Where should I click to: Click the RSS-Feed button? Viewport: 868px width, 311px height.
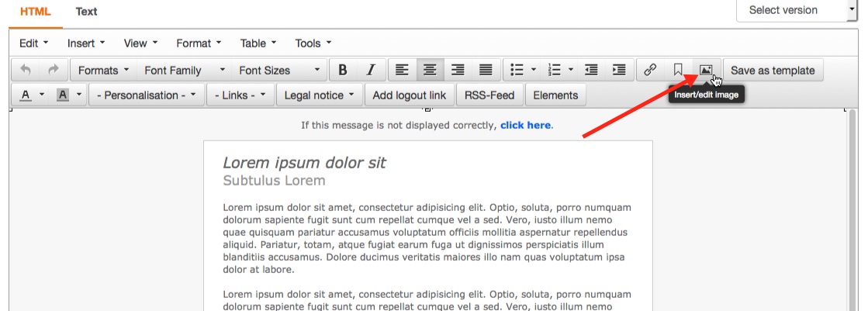point(489,95)
